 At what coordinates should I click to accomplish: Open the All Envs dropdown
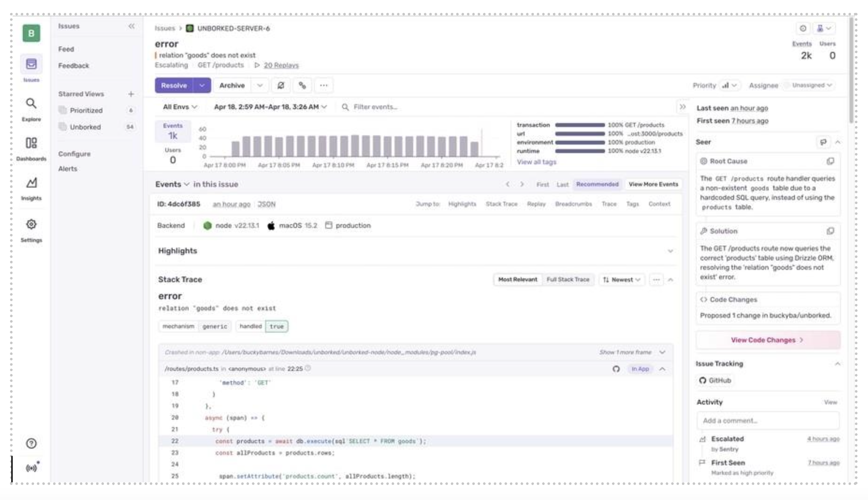click(x=180, y=107)
